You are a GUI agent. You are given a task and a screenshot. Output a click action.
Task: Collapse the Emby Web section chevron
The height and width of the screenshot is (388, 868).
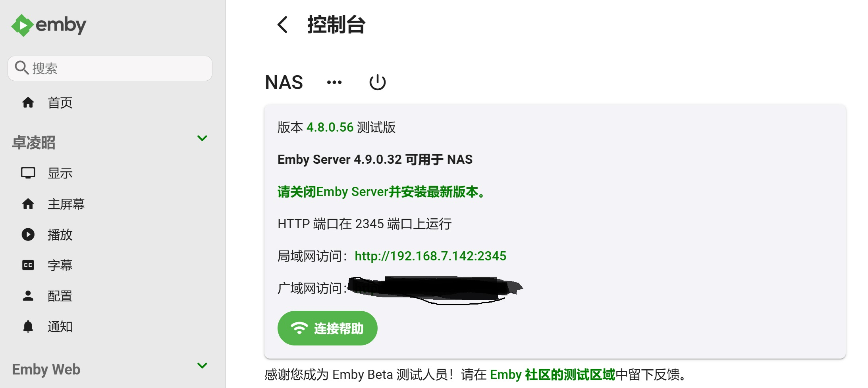(202, 366)
